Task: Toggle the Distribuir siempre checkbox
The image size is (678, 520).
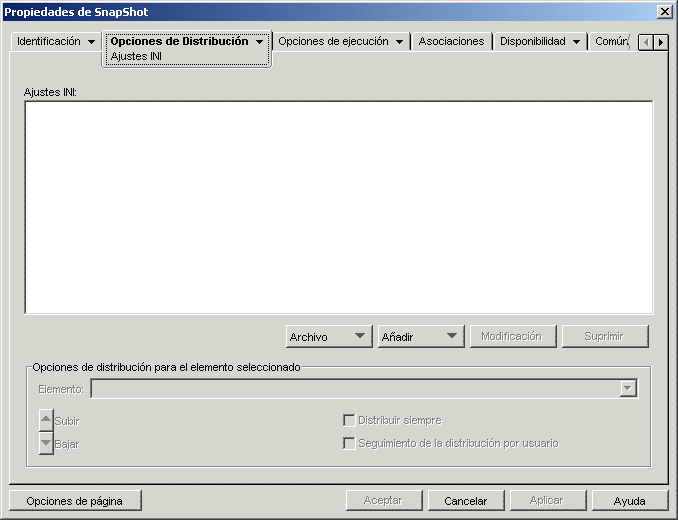Action: 349,420
